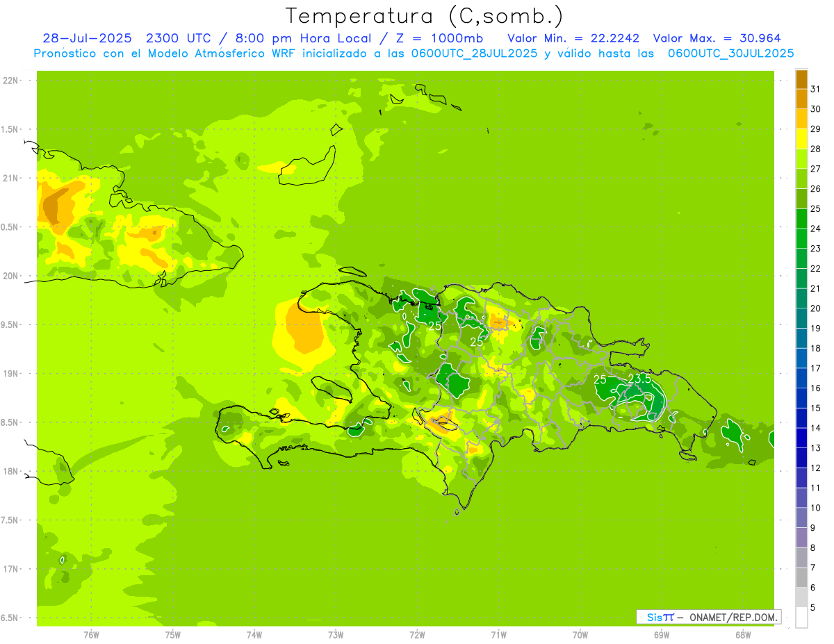Pick the legend swatch between 27 and 28
834x644 pixels.
pyautogui.click(x=801, y=158)
